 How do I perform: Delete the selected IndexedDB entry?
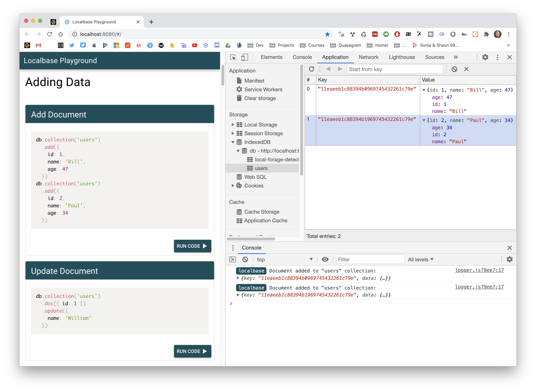[466, 69]
